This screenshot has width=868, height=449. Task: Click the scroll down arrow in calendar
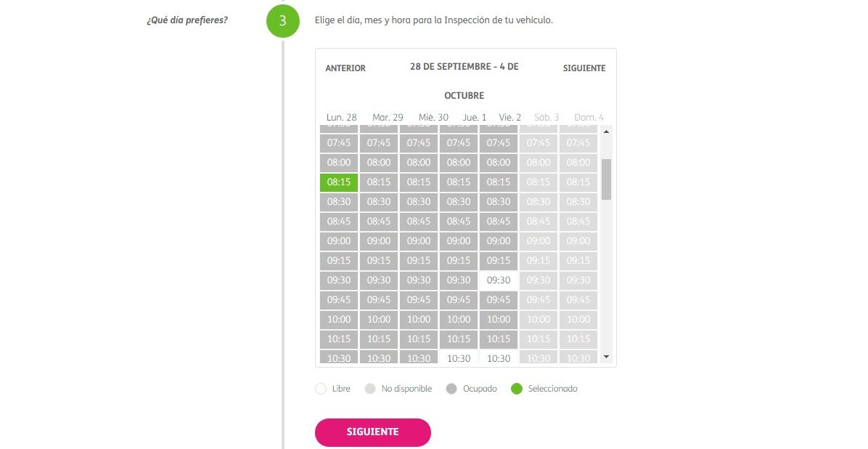point(606,357)
